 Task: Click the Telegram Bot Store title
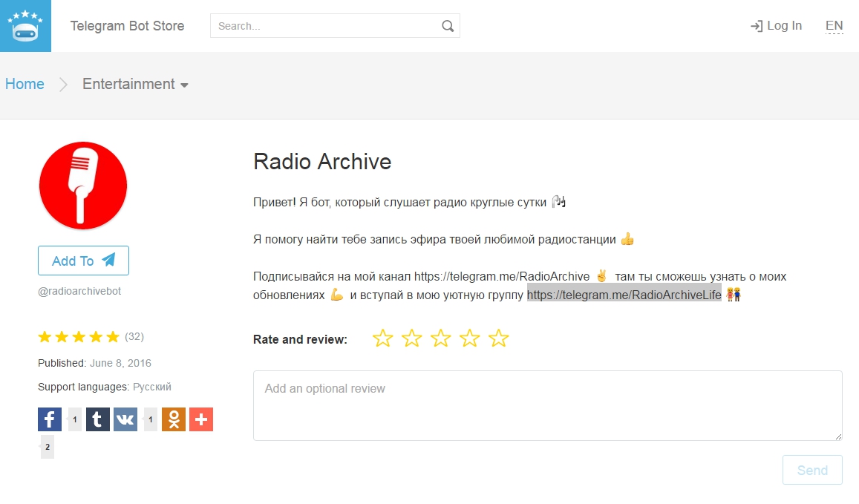127,26
